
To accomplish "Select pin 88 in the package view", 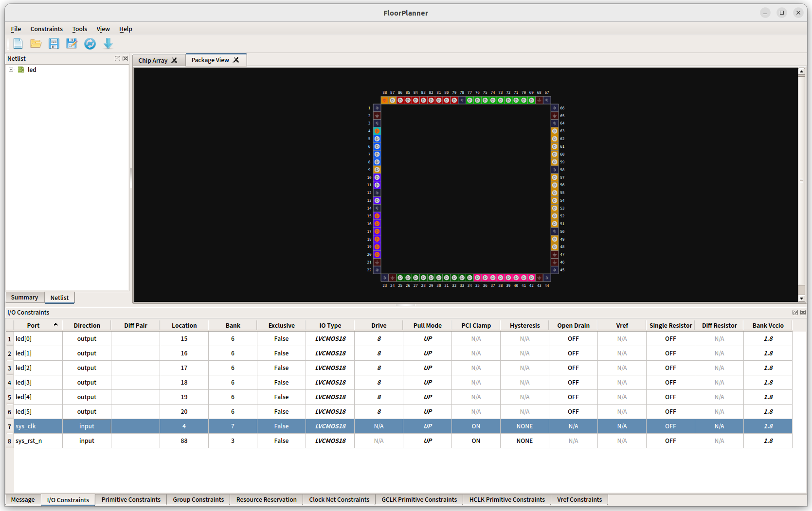I will click(x=385, y=100).
